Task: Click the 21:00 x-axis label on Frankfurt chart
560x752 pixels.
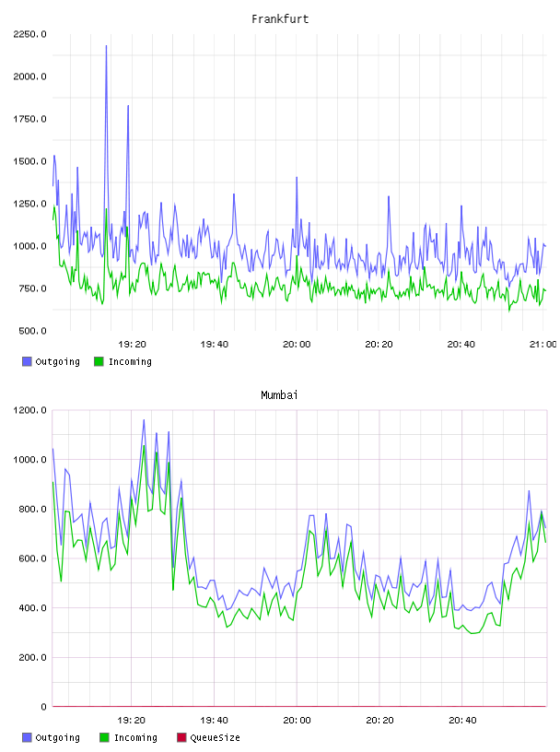Action: 543,344
